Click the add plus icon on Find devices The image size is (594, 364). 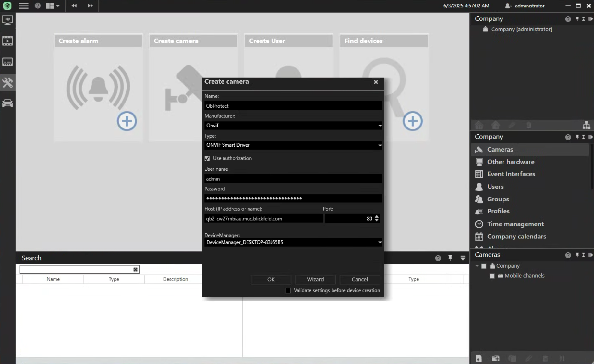point(412,121)
